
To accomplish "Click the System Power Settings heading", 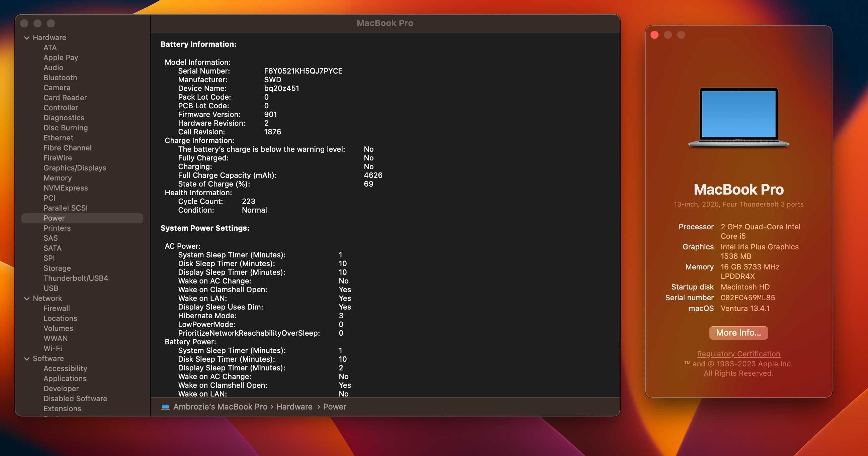I will pyautogui.click(x=205, y=228).
